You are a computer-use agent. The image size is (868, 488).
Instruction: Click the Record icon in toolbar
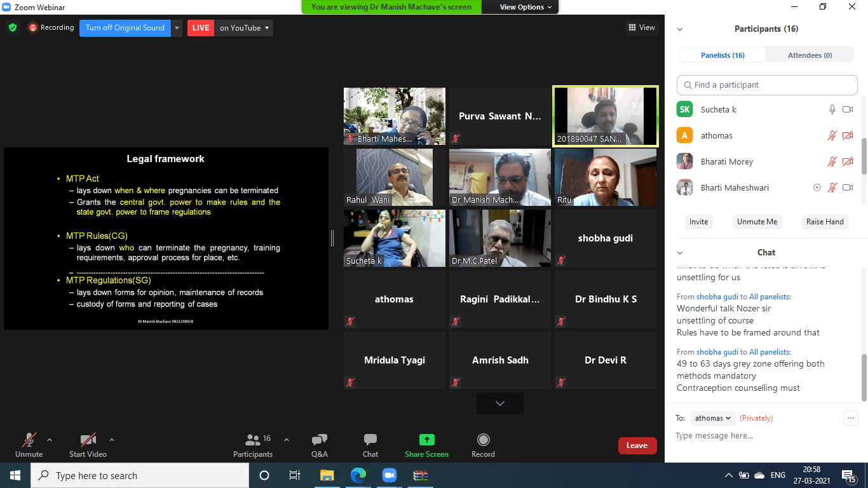483,440
